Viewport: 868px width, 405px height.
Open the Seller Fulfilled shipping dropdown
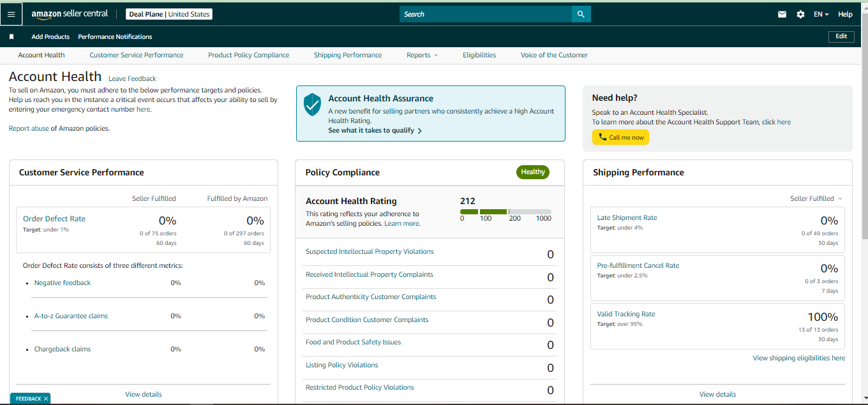tap(816, 198)
